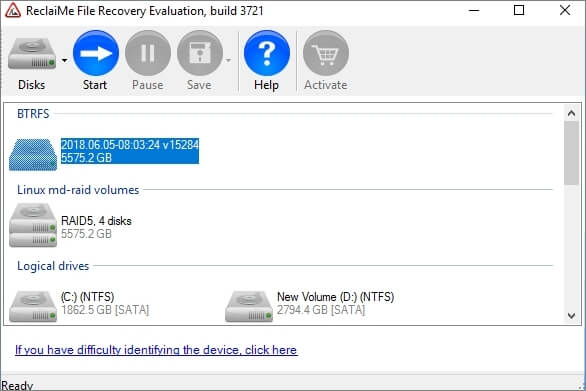Select the 2018.06.05-08:03:24 v15284 volume entry
This screenshot has width=586, height=391.
coord(130,151)
